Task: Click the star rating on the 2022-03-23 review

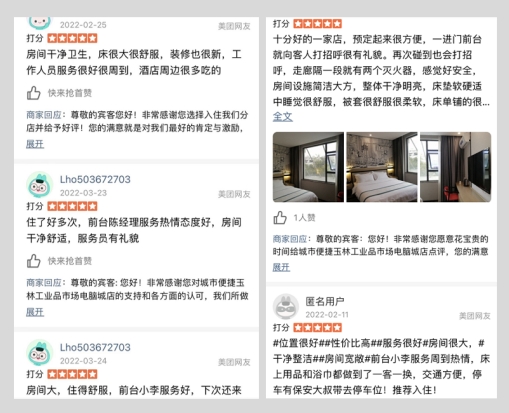Action: click(72, 206)
